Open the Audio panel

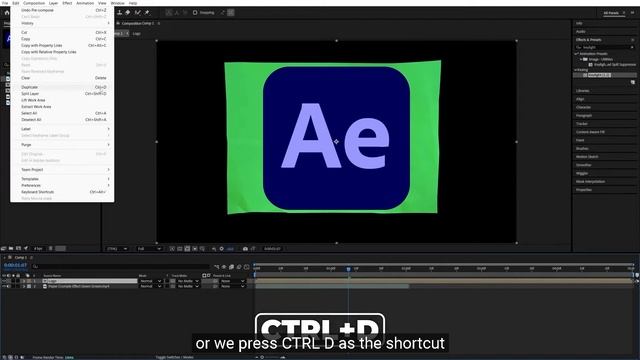click(x=580, y=31)
